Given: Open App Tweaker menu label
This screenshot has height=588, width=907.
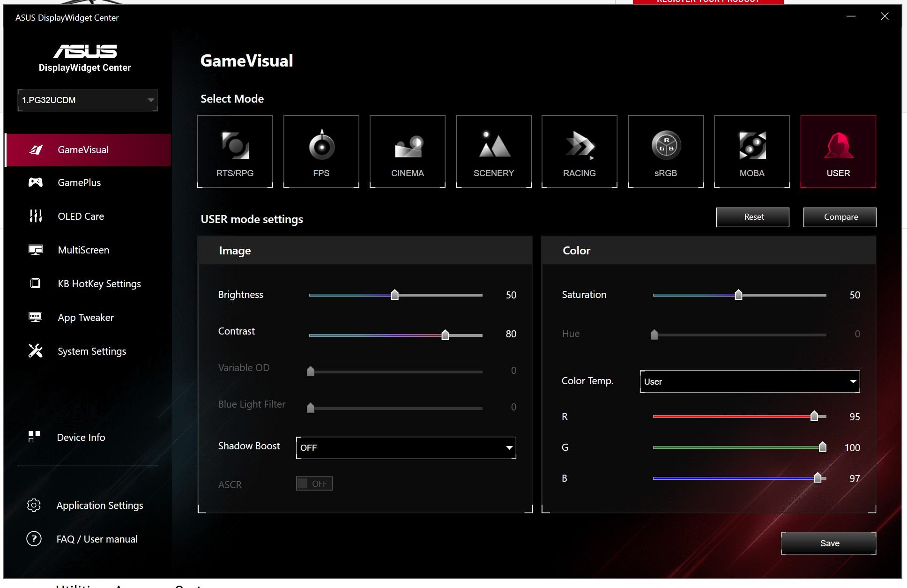Looking at the screenshot, I should click(86, 318).
